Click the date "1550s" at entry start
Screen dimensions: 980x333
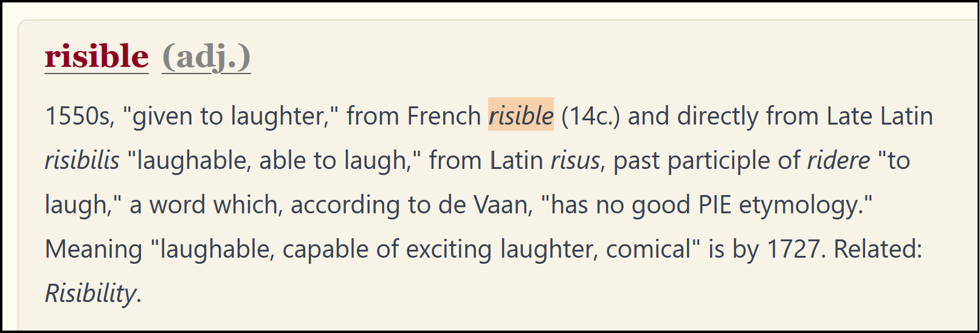tap(79, 116)
